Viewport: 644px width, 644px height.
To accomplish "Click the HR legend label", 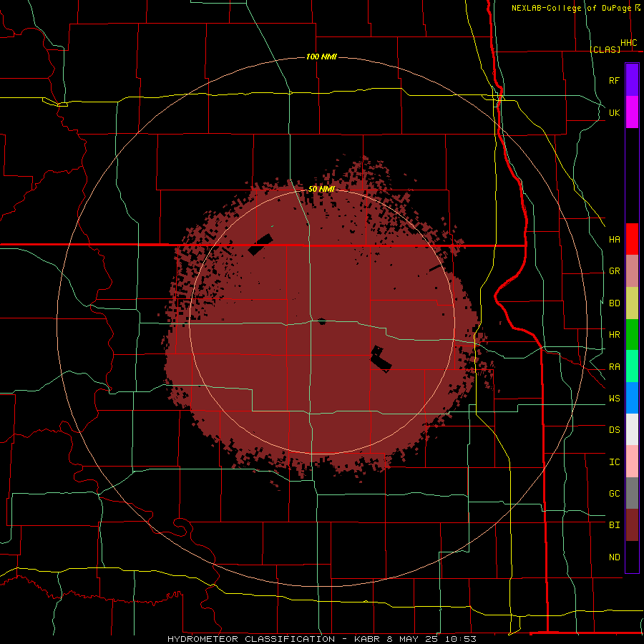I will tap(615, 335).
